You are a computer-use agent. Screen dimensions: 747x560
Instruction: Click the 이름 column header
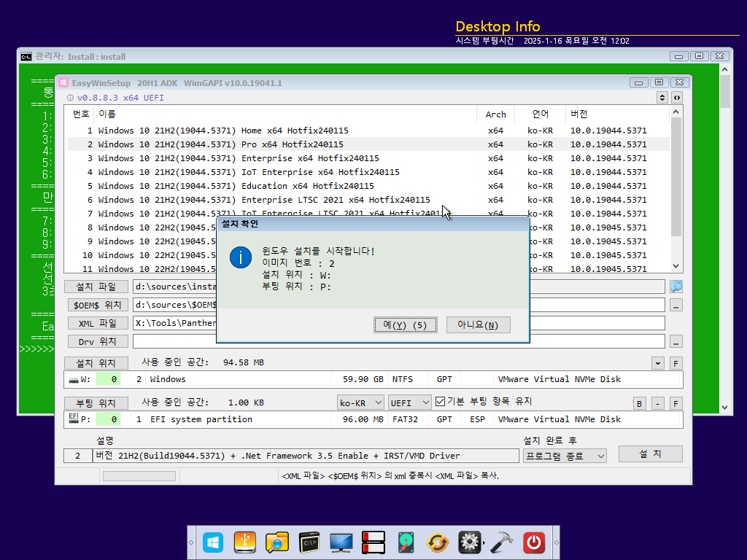click(x=286, y=114)
